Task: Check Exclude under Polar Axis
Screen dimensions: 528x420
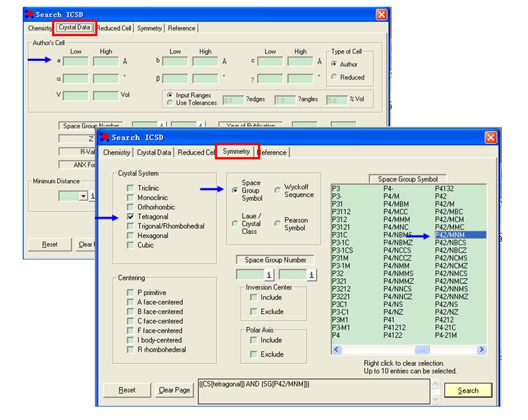Action: click(x=253, y=354)
